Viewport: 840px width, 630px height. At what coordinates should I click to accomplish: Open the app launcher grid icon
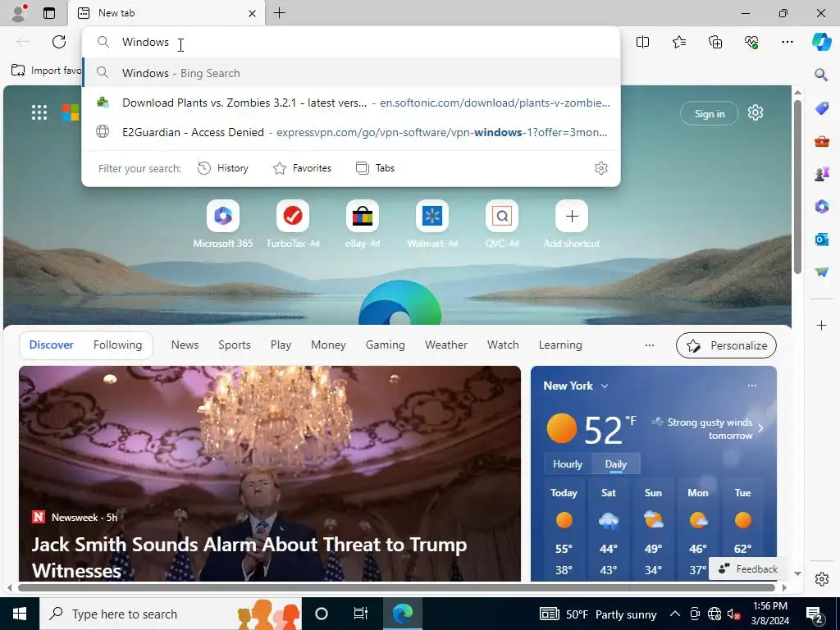pyautogui.click(x=39, y=112)
